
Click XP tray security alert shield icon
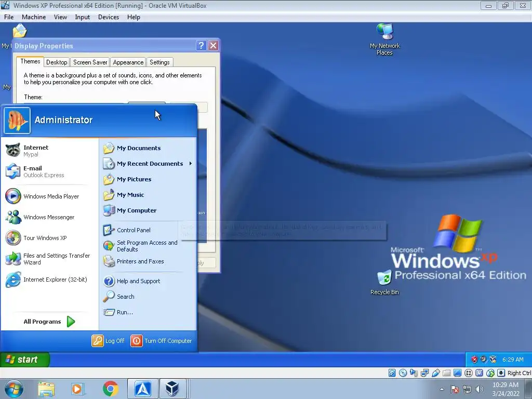click(474, 360)
